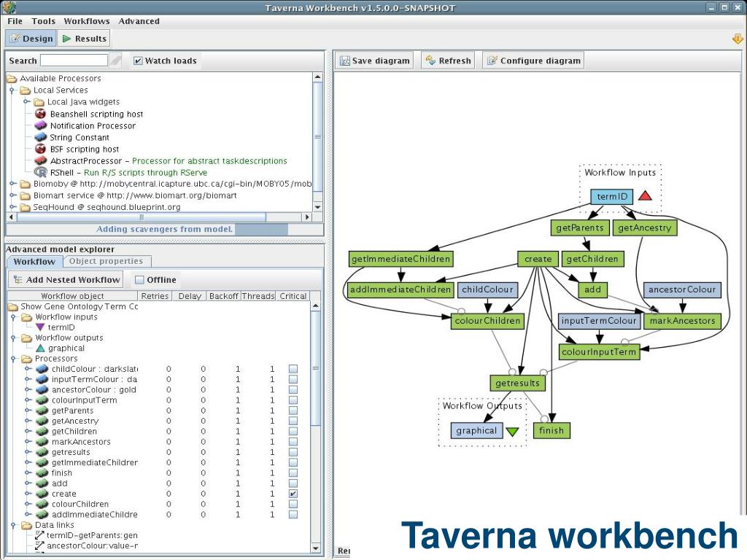
Task: Toggle Critical checkbox for inputTermColour row
Action: pos(293,379)
